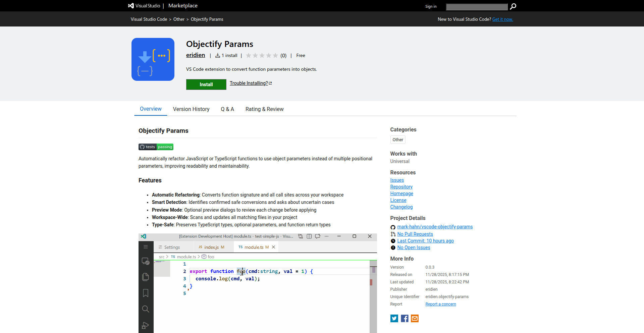Share the extension via email icon

(415, 318)
